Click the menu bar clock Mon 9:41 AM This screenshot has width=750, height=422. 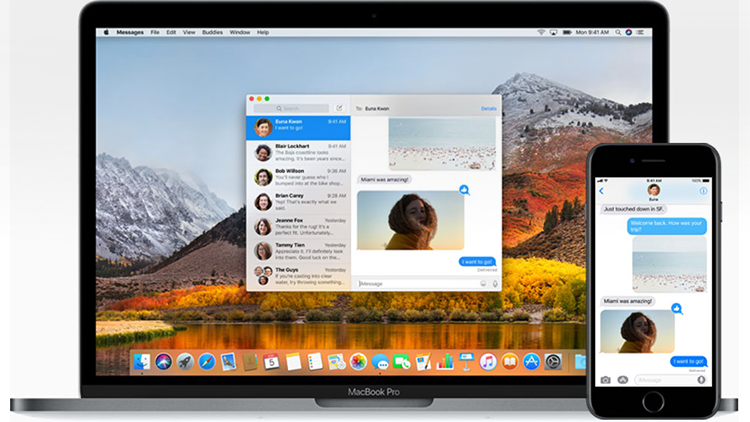pos(592,33)
